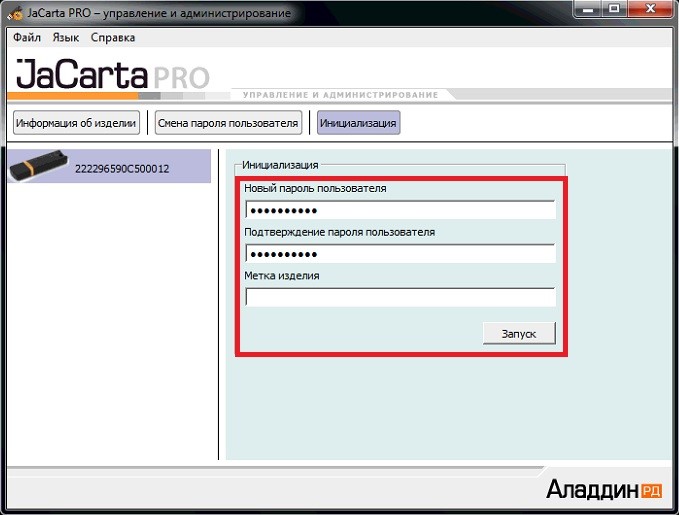Open the Язык menu
679x515 pixels.
66,37
